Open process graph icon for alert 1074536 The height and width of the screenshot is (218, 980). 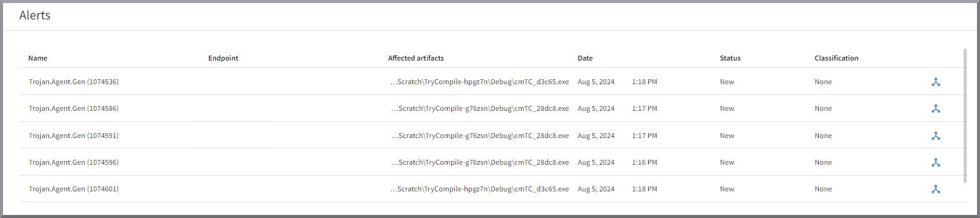coord(936,82)
